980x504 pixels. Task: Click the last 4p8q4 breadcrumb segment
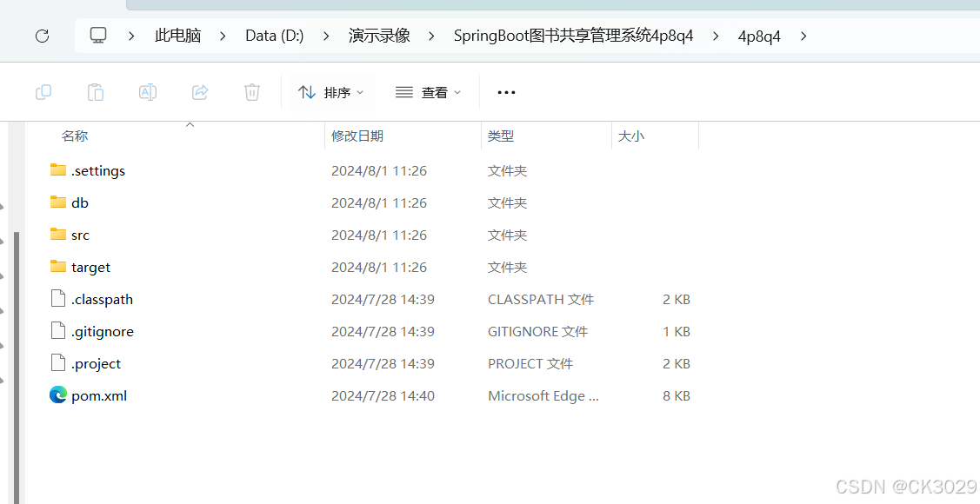point(759,36)
